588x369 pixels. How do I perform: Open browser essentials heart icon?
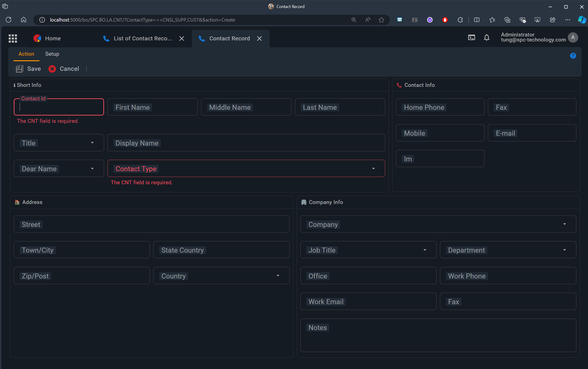point(522,20)
